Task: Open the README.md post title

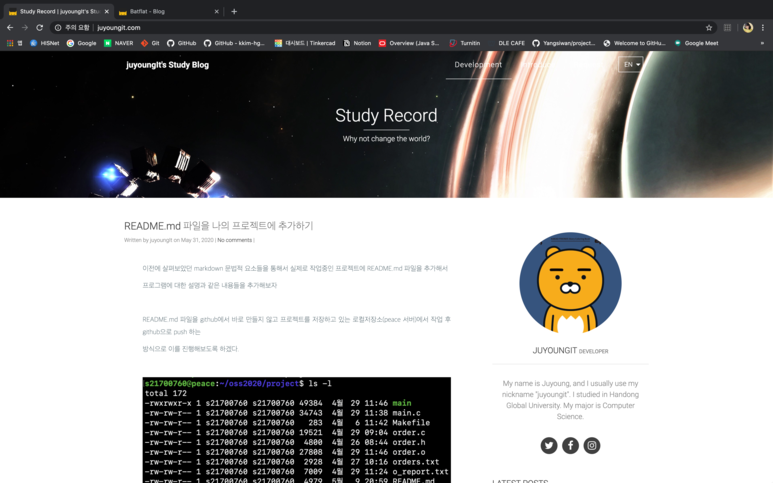Action: [218, 226]
